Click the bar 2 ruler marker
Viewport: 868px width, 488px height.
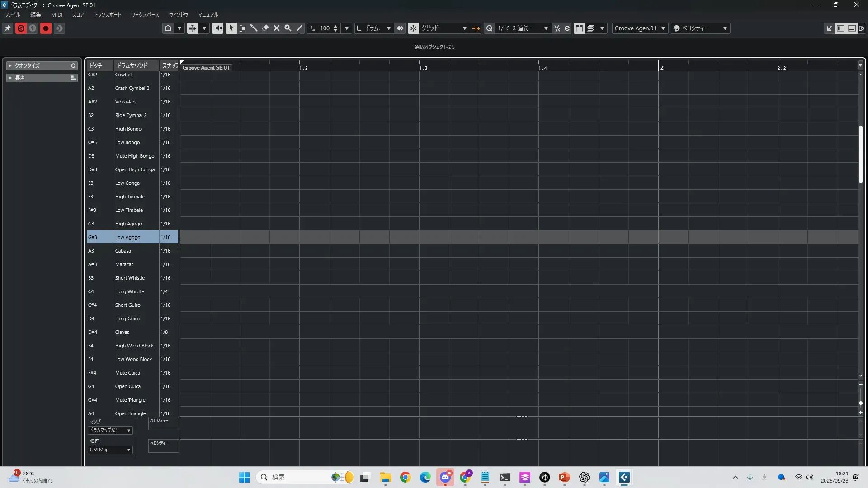pyautogui.click(x=661, y=67)
